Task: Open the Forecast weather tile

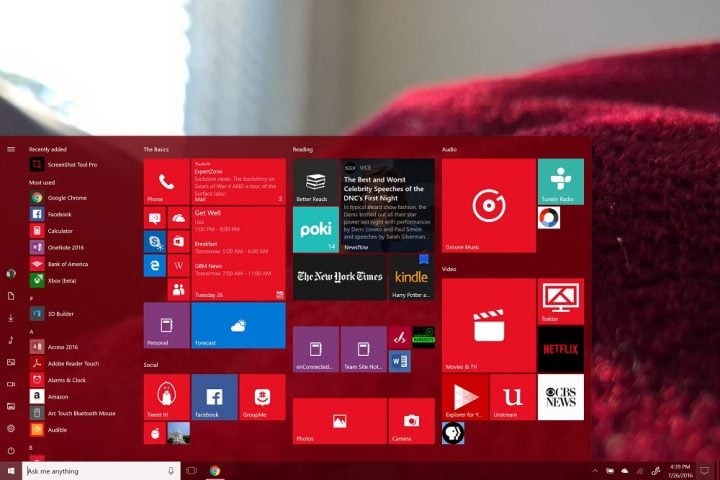Action: click(238, 325)
